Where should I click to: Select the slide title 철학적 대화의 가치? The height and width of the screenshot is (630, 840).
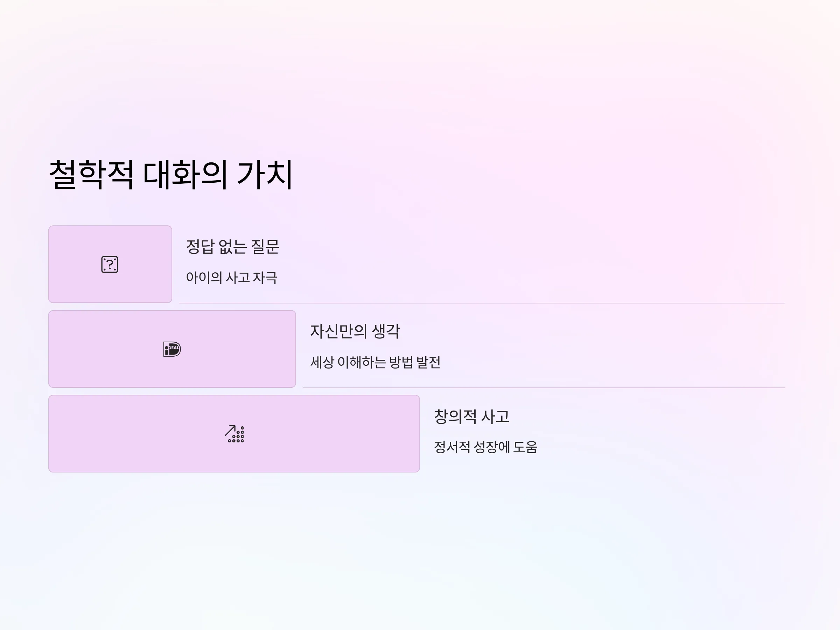click(x=171, y=175)
